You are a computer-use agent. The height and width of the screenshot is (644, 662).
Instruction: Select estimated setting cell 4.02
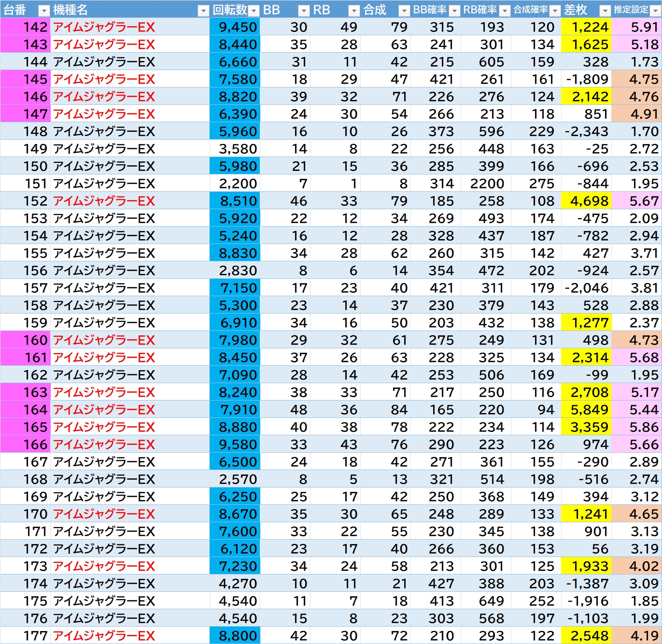tap(636, 566)
